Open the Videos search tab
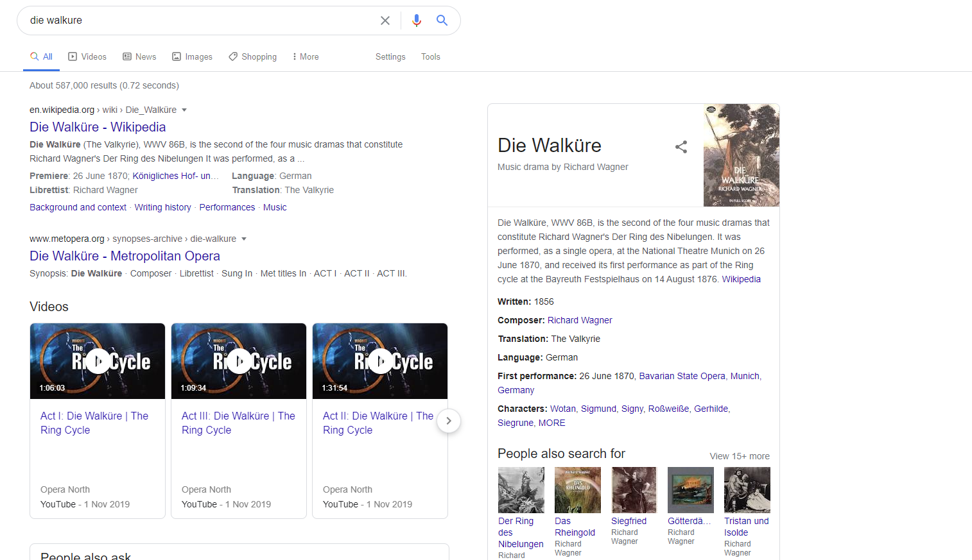Viewport: 972px width, 560px height. point(87,57)
